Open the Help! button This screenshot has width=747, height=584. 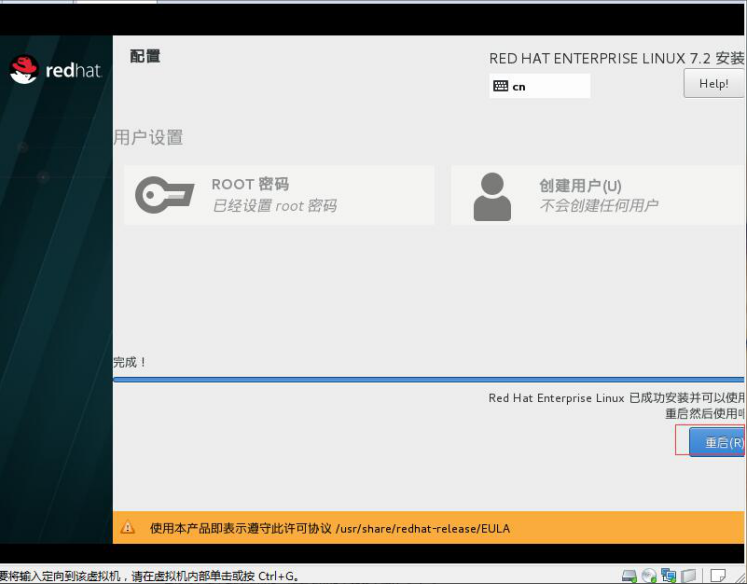713,84
